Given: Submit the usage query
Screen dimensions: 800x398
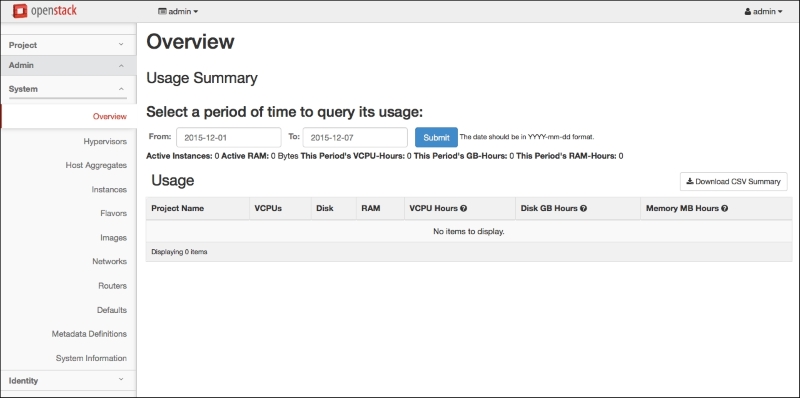Looking at the screenshot, I should pos(436,138).
